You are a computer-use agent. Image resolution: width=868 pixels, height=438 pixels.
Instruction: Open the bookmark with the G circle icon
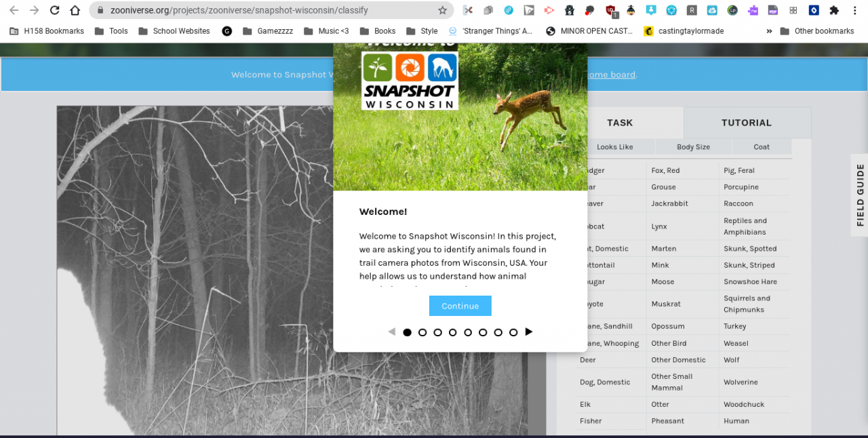pos(227,31)
